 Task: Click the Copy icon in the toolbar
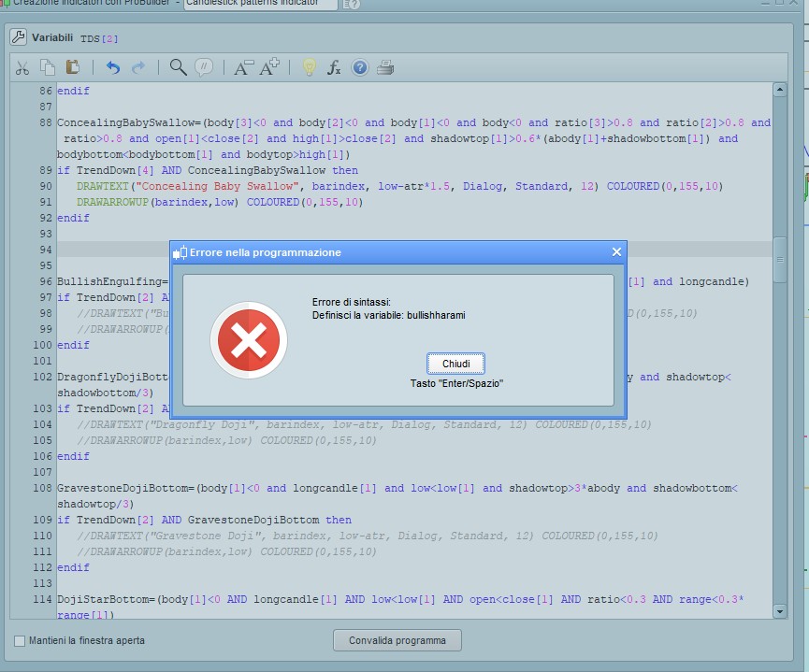(x=48, y=67)
